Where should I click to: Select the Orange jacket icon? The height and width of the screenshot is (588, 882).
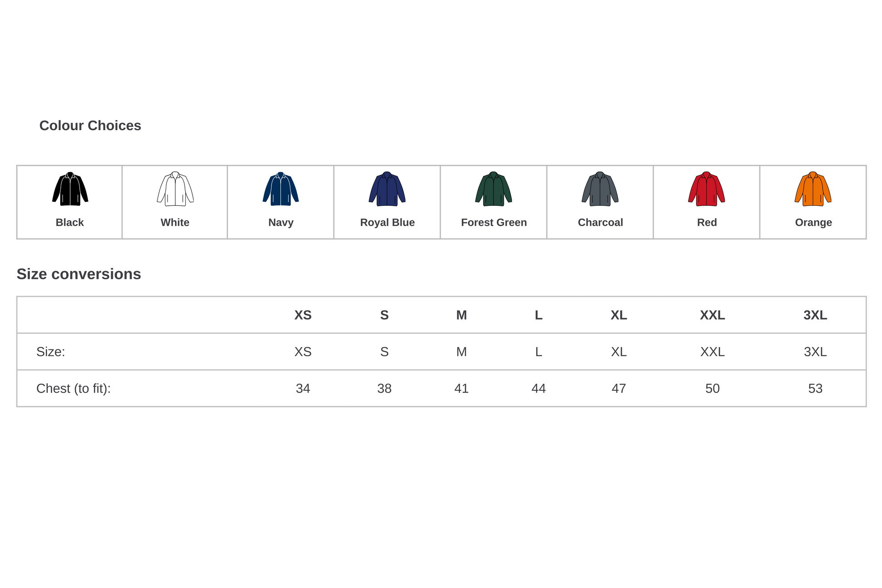point(813,189)
